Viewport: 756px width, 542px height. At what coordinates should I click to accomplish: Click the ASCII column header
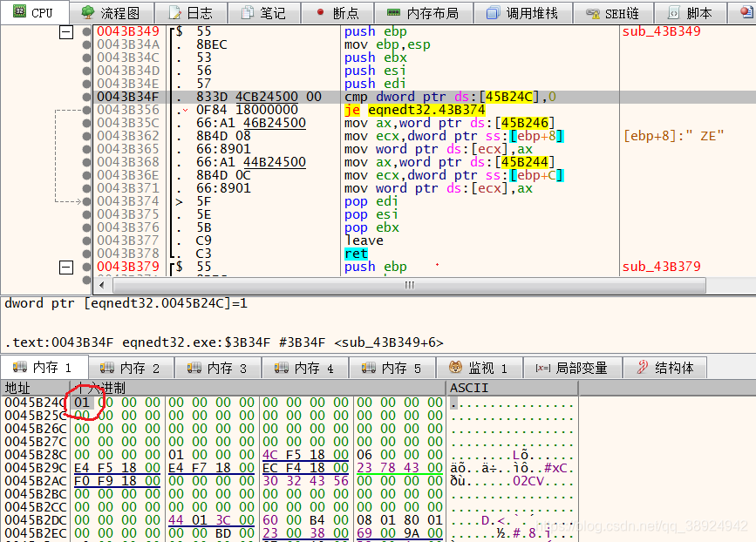512,388
